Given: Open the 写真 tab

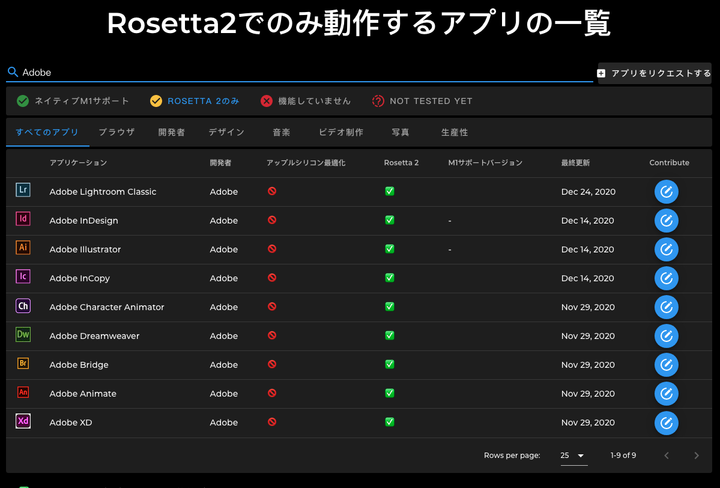Looking at the screenshot, I should click(400, 132).
